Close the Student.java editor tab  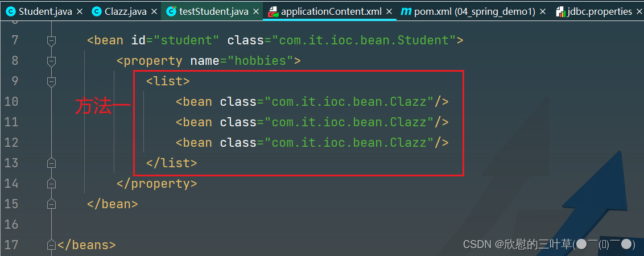pyautogui.click(x=79, y=11)
